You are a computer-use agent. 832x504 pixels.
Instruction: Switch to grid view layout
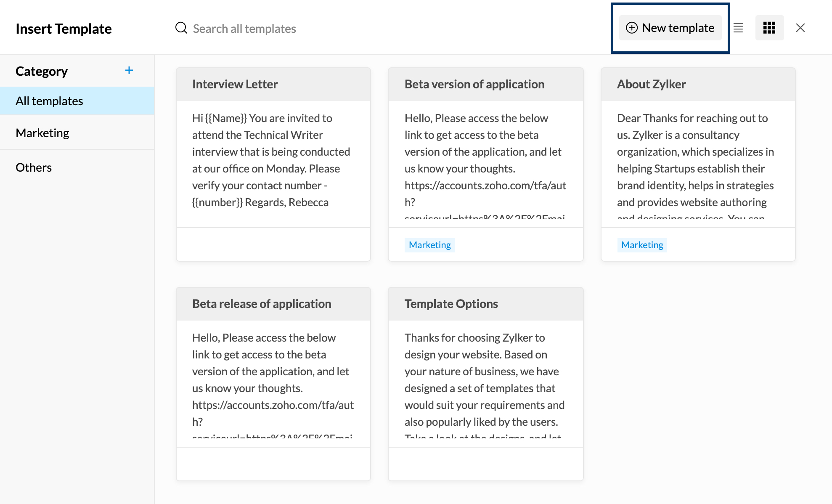click(x=769, y=28)
